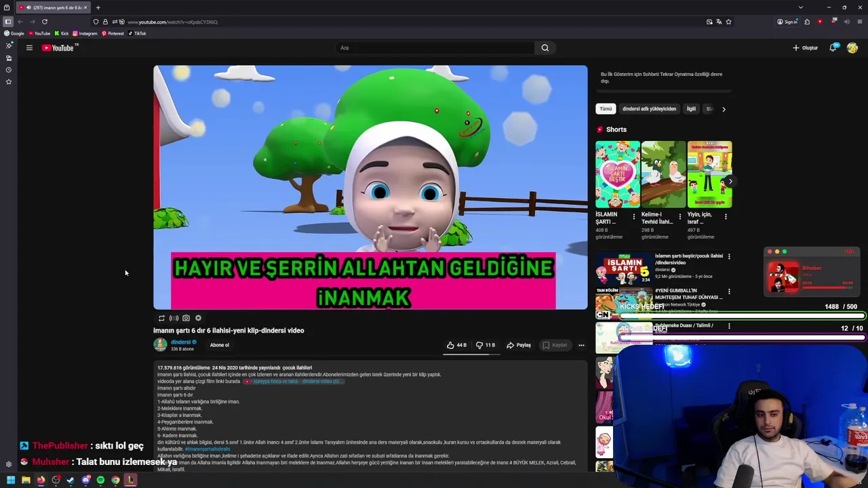Open the TikTok bookmark
The height and width of the screenshot is (488, 868).
(x=137, y=33)
